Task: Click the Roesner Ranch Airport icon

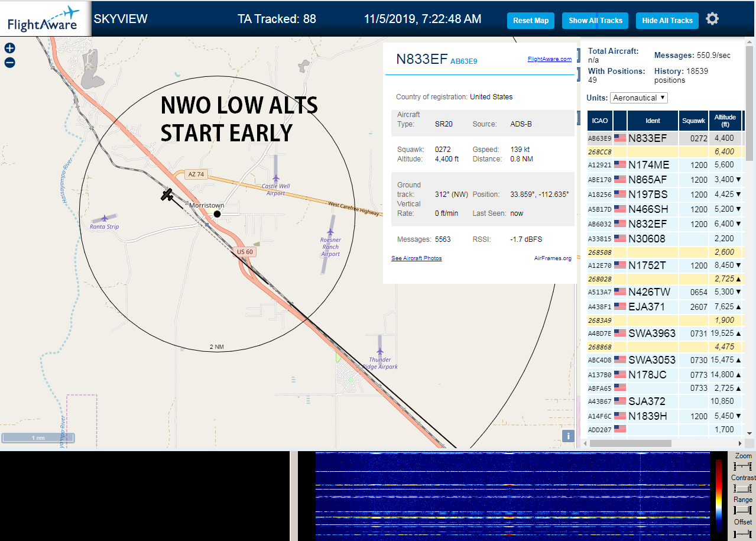Action: coord(330,231)
